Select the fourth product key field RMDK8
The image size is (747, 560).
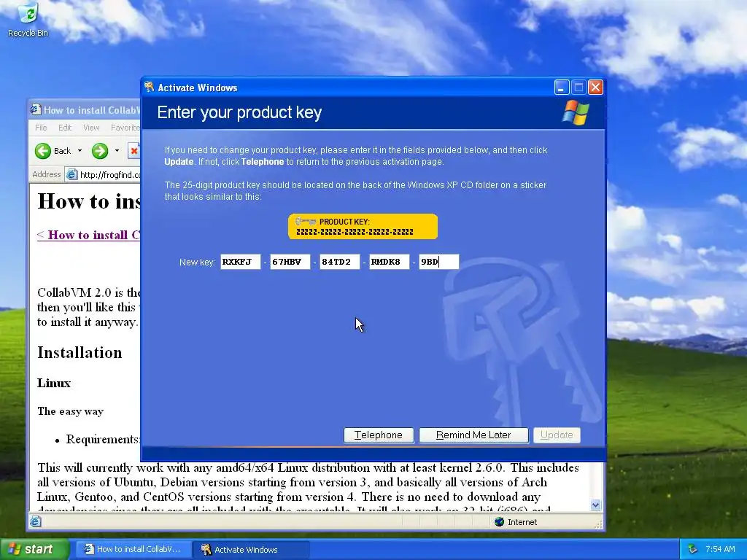click(x=390, y=262)
